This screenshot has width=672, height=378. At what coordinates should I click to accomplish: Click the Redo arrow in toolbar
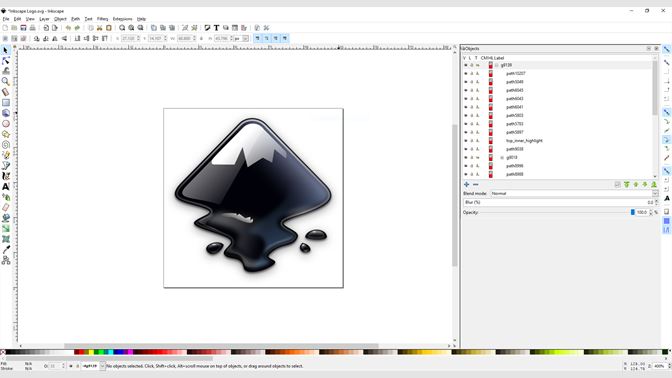click(77, 28)
